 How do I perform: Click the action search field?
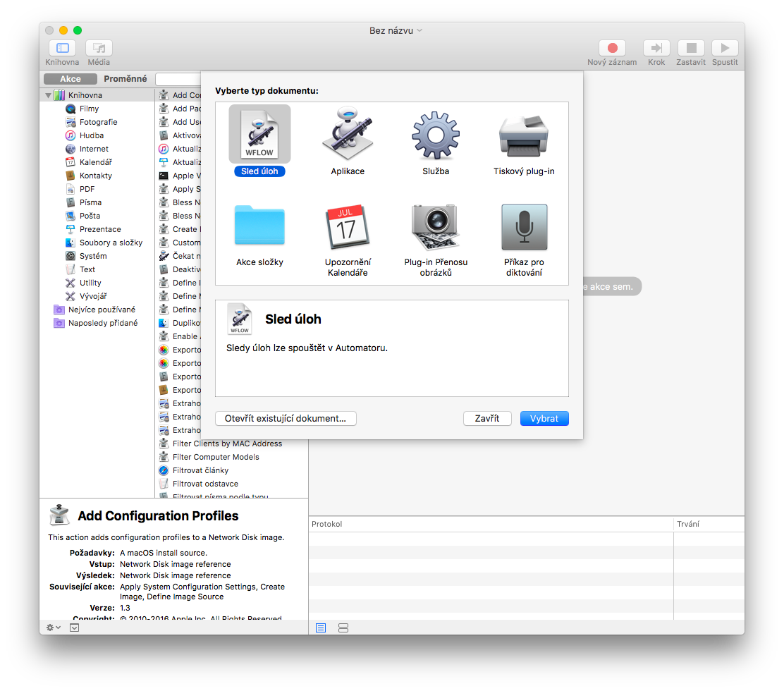(x=178, y=79)
